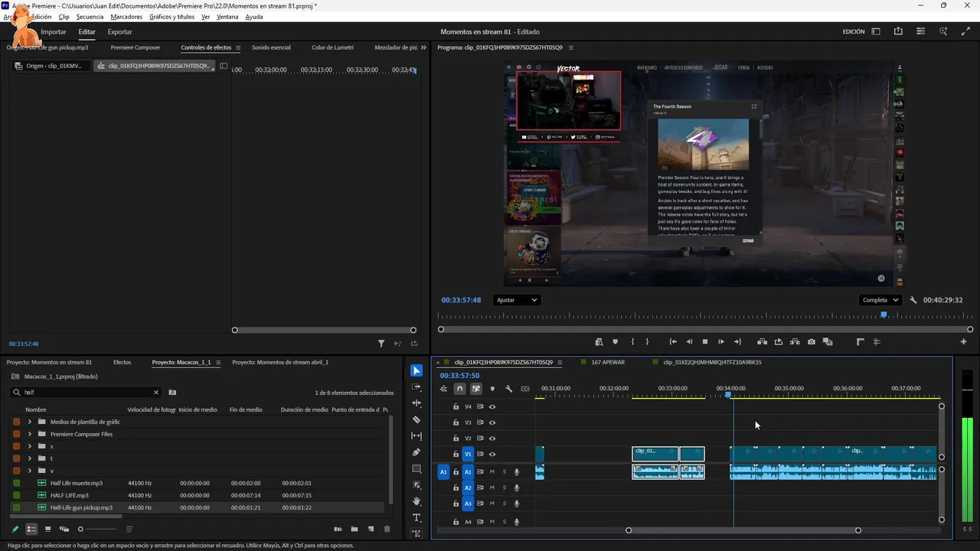980x551 pixels.
Task: Expand the bin named t
Action: (x=30, y=458)
